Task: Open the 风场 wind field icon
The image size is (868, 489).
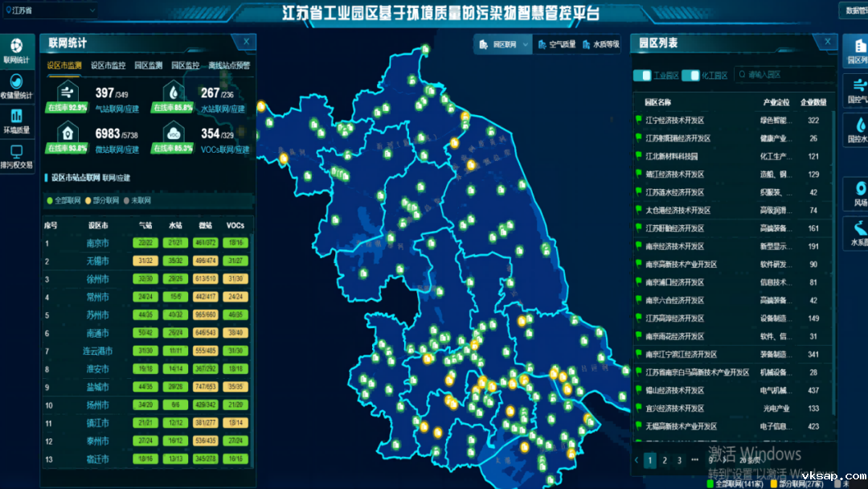Action: tap(859, 193)
